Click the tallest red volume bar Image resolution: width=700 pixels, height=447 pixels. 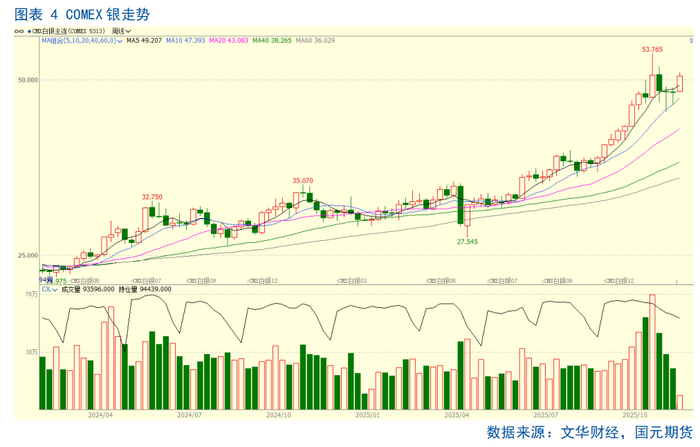[x=652, y=352]
